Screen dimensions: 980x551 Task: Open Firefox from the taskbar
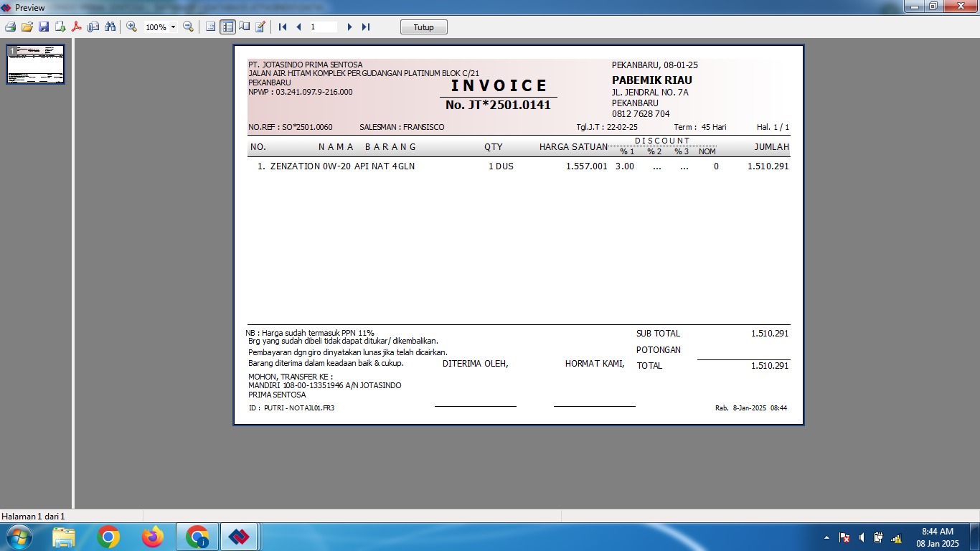click(x=152, y=537)
